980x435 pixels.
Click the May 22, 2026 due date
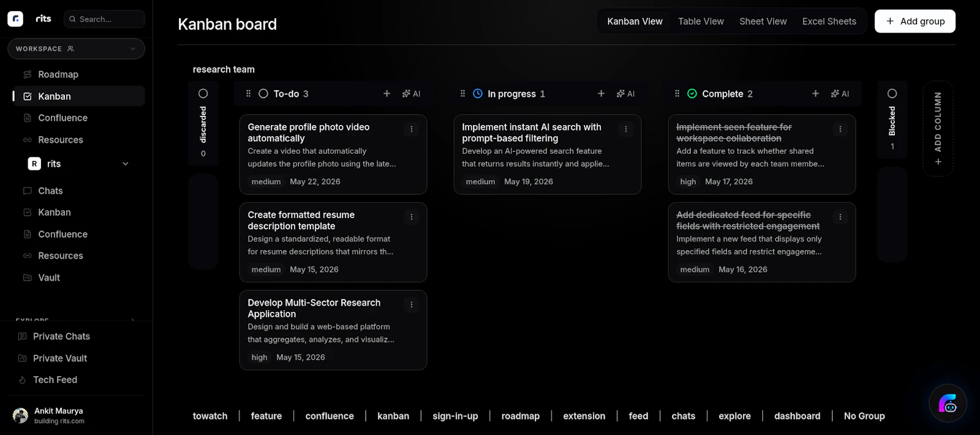pos(315,182)
